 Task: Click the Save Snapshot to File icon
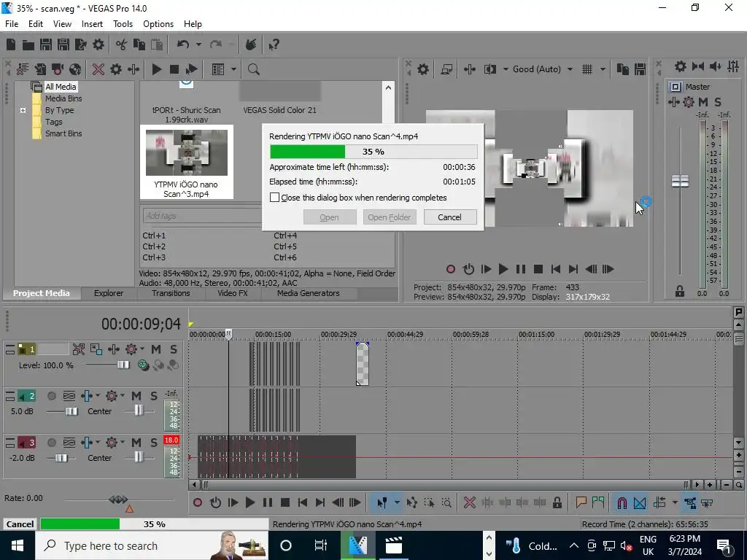[x=640, y=69]
